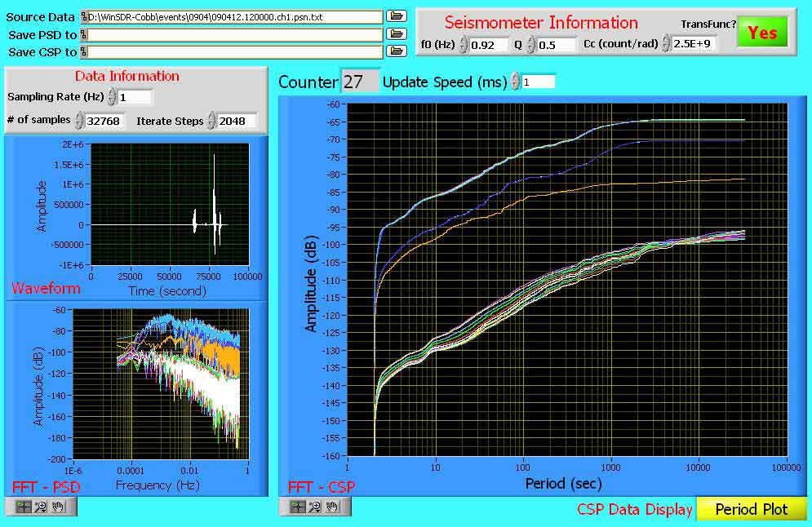This screenshot has height=527, width=812.
Task: Click the CSP Data Display label
Action: point(634,509)
